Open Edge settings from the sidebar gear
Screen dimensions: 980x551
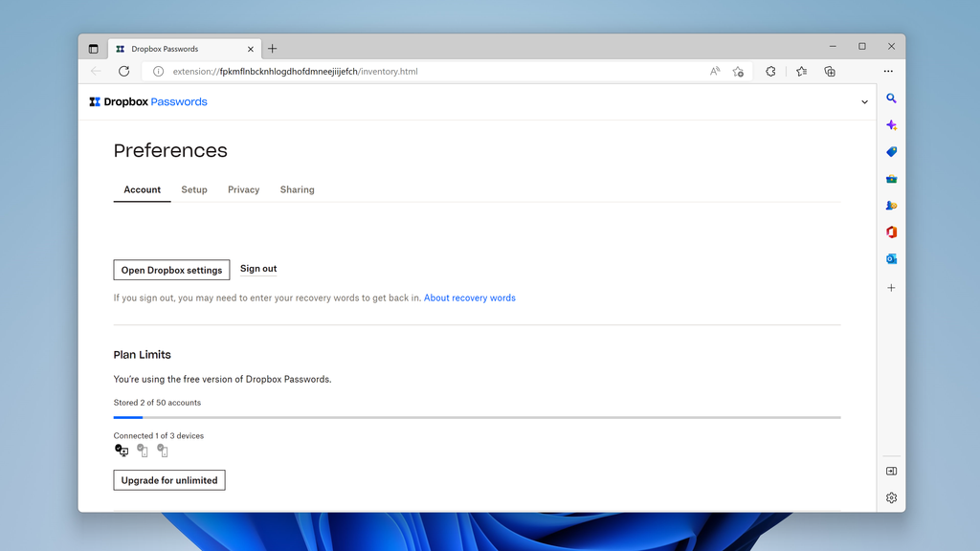point(891,497)
